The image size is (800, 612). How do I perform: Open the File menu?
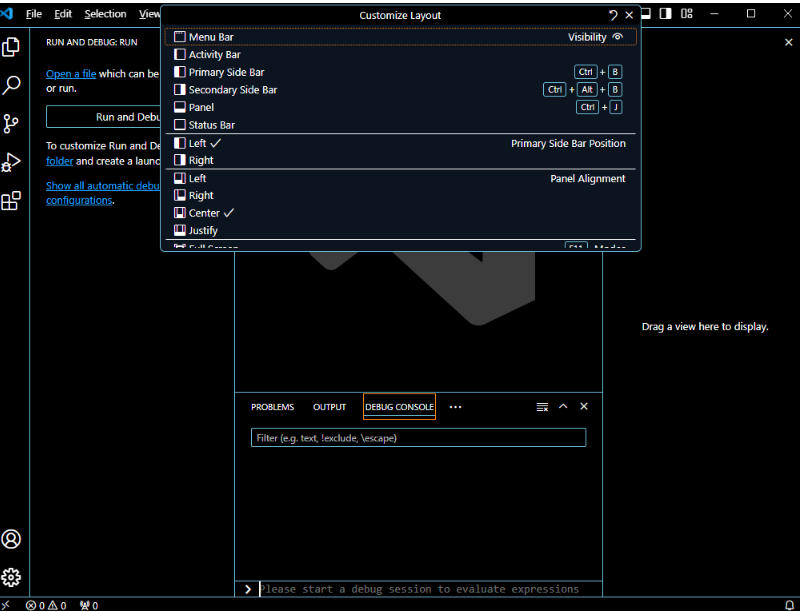[x=34, y=13]
